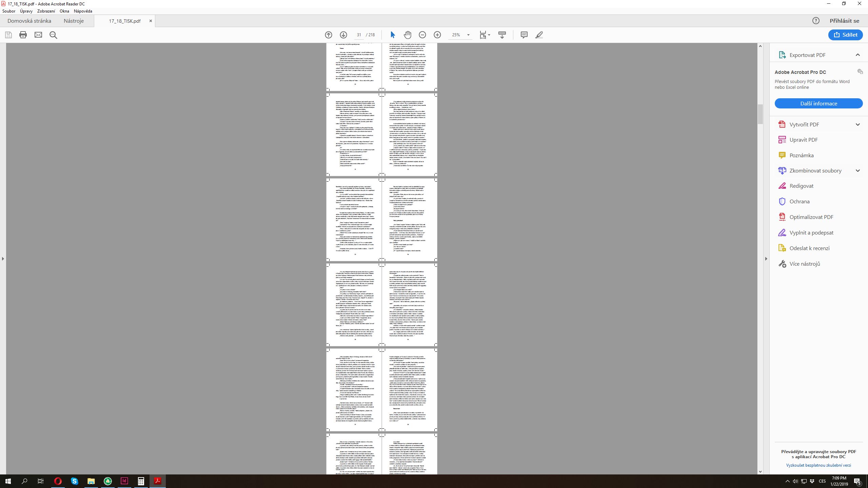
Task: Click the Save file icon
Action: [8, 35]
